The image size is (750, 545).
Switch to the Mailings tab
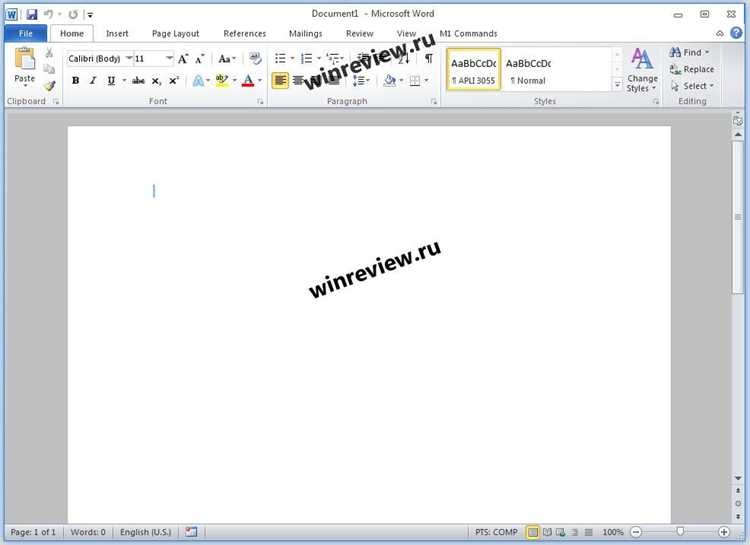point(306,33)
